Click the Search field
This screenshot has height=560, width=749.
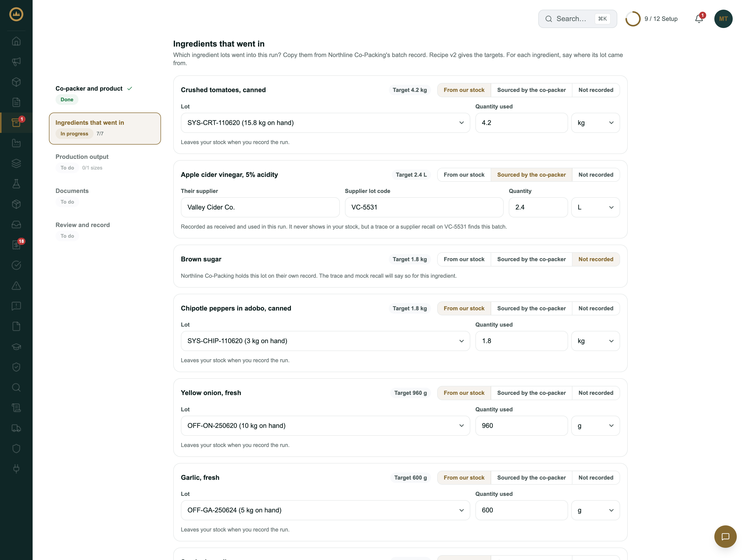(577, 19)
